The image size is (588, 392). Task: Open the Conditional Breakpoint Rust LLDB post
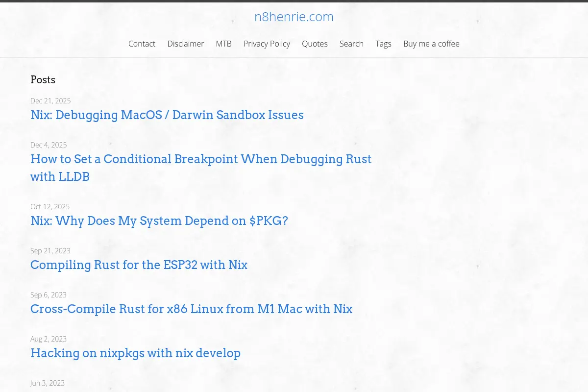(x=201, y=168)
